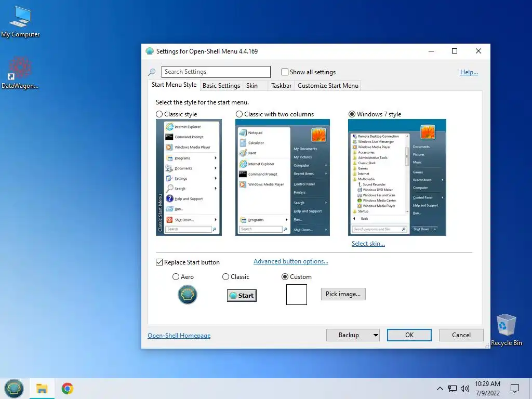
Task: Open the Recycle Bin on desktop
Action: click(506, 330)
